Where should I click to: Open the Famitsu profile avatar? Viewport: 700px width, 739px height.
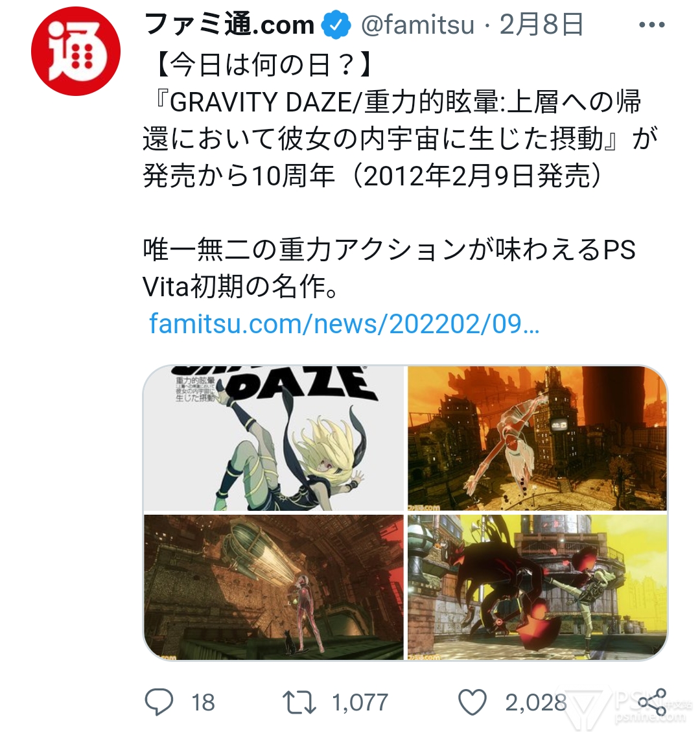point(75,51)
